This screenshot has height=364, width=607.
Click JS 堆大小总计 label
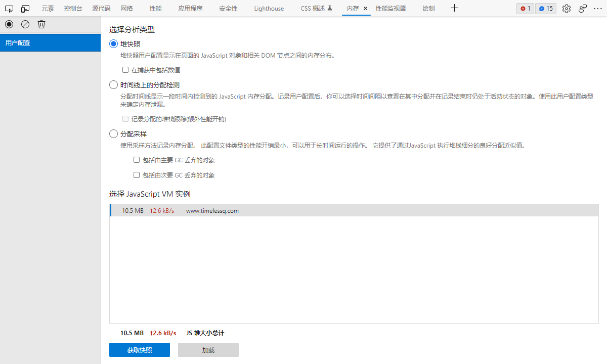tap(205, 333)
